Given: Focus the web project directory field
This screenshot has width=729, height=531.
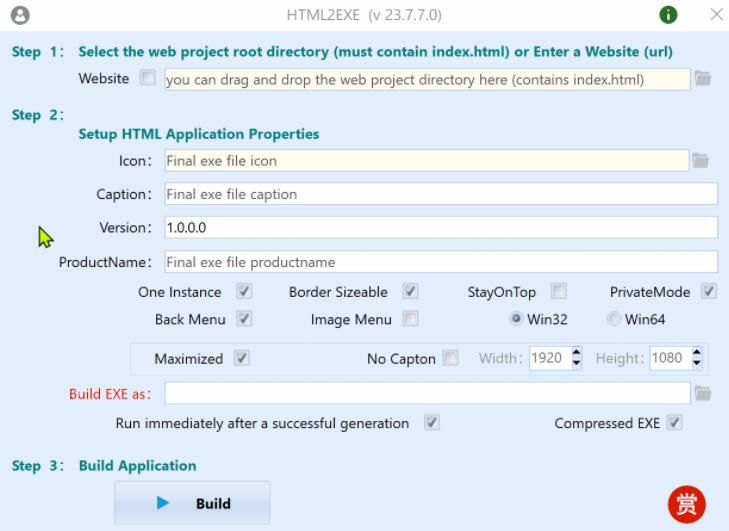Looking at the screenshot, I should pyautogui.click(x=427, y=79).
